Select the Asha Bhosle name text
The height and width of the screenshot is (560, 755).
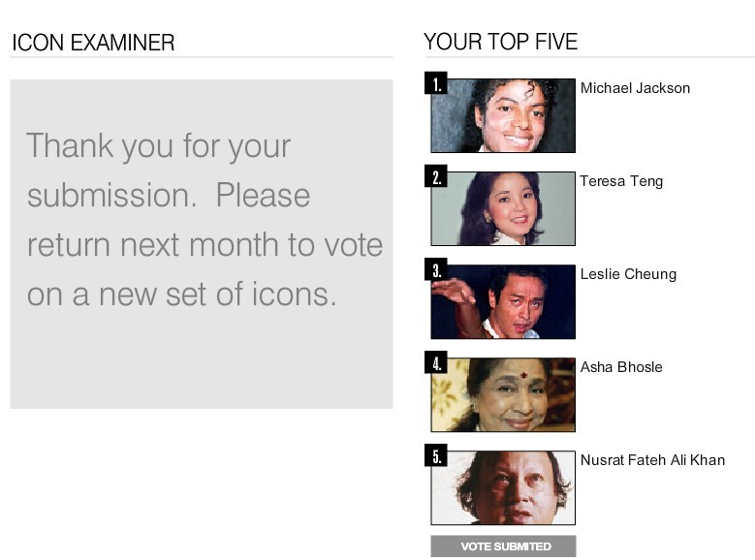coord(621,367)
